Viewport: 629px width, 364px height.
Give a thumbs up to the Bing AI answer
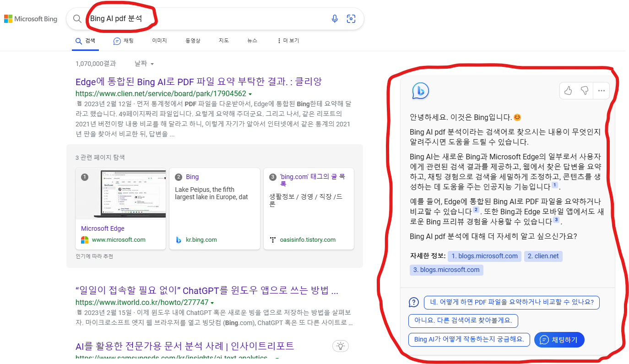568,91
